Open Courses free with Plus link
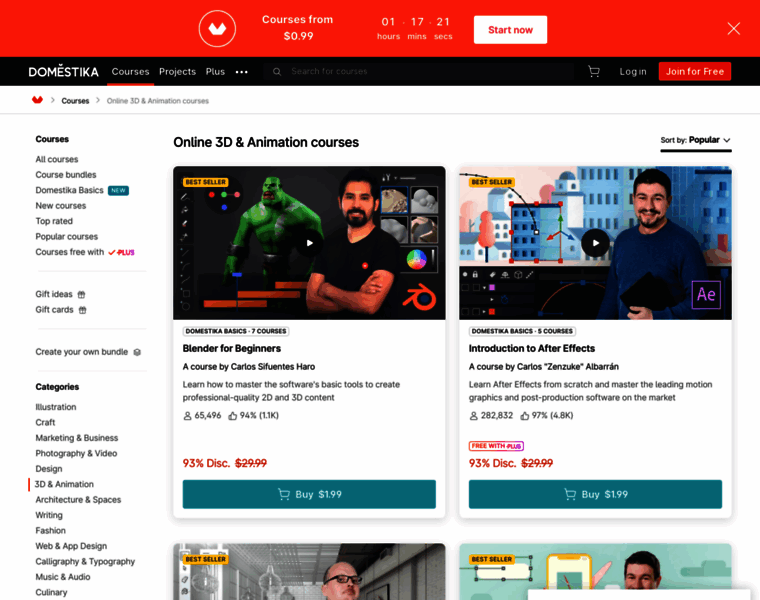This screenshot has width=760, height=600. [85, 252]
